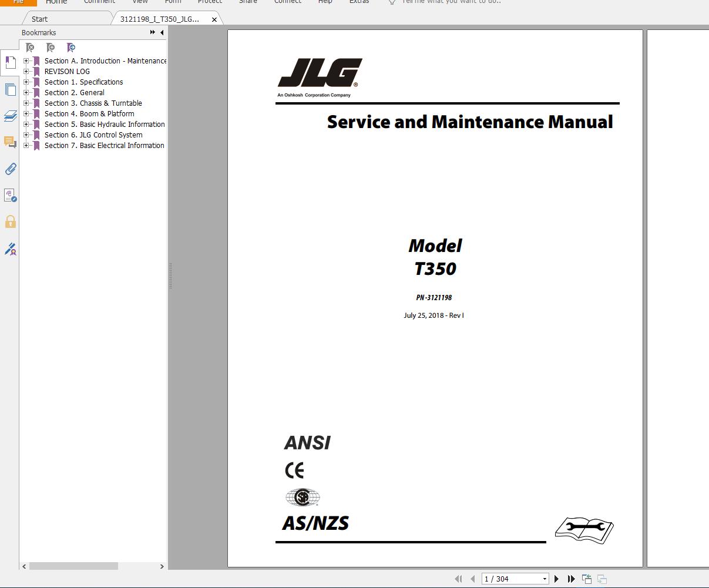Expand Section 6. JLG Control System bookmark
Image resolution: width=709 pixels, height=588 pixels.
pyautogui.click(x=26, y=135)
